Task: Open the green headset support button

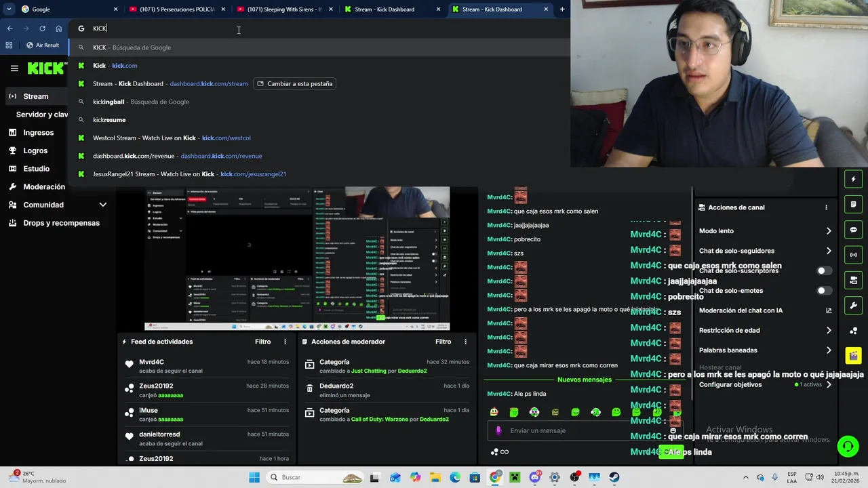Action: pyautogui.click(x=848, y=446)
